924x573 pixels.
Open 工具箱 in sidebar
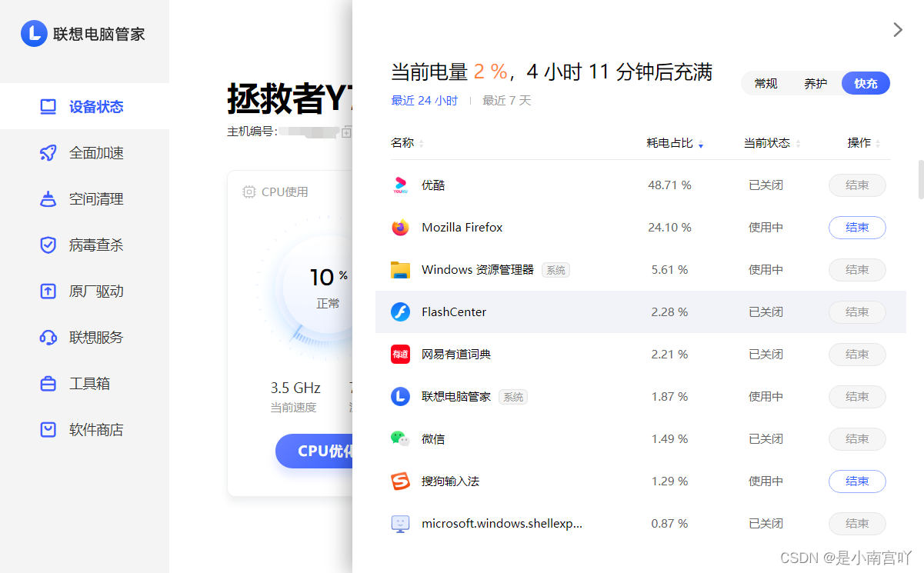[85, 383]
